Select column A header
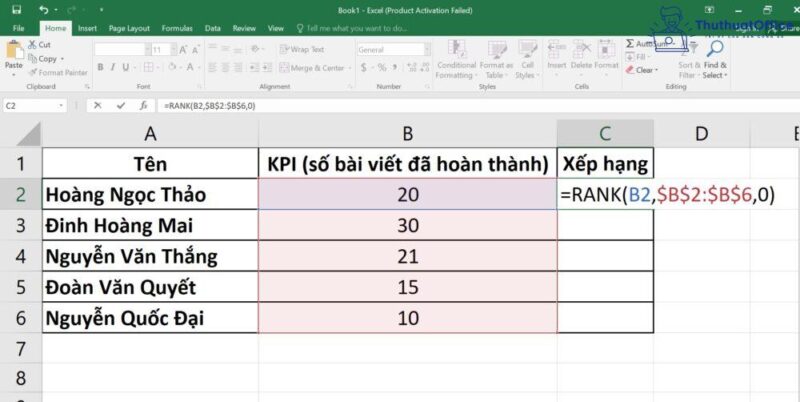The width and height of the screenshot is (800, 402). pos(150,134)
